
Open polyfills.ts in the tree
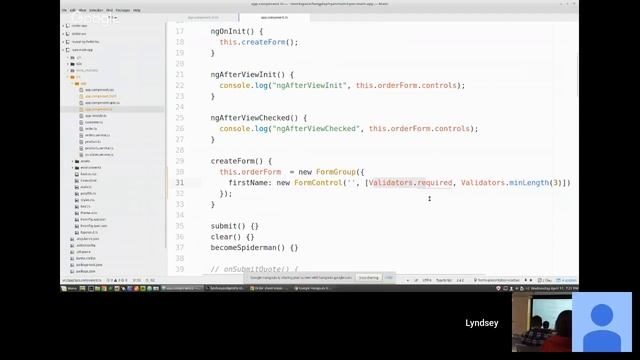pos(88,193)
